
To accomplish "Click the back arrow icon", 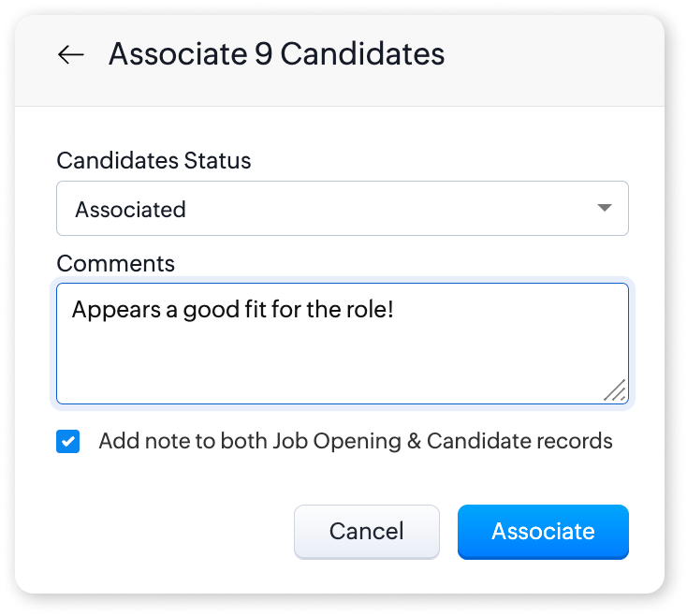I will [70, 55].
